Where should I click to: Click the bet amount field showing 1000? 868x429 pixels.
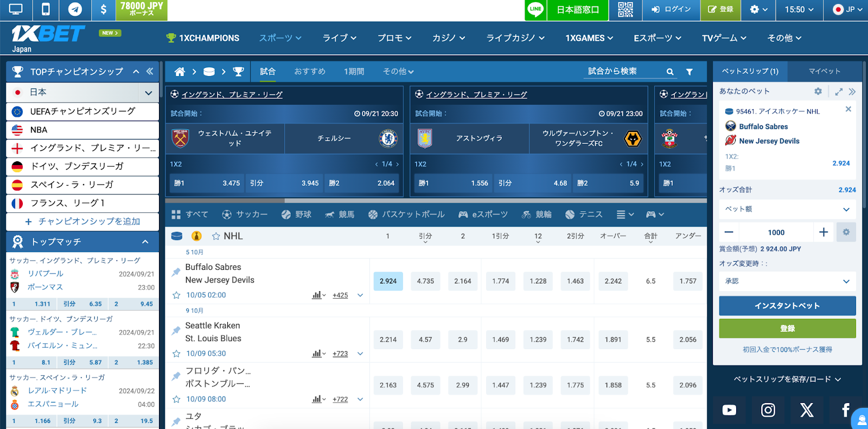click(x=776, y=232)
